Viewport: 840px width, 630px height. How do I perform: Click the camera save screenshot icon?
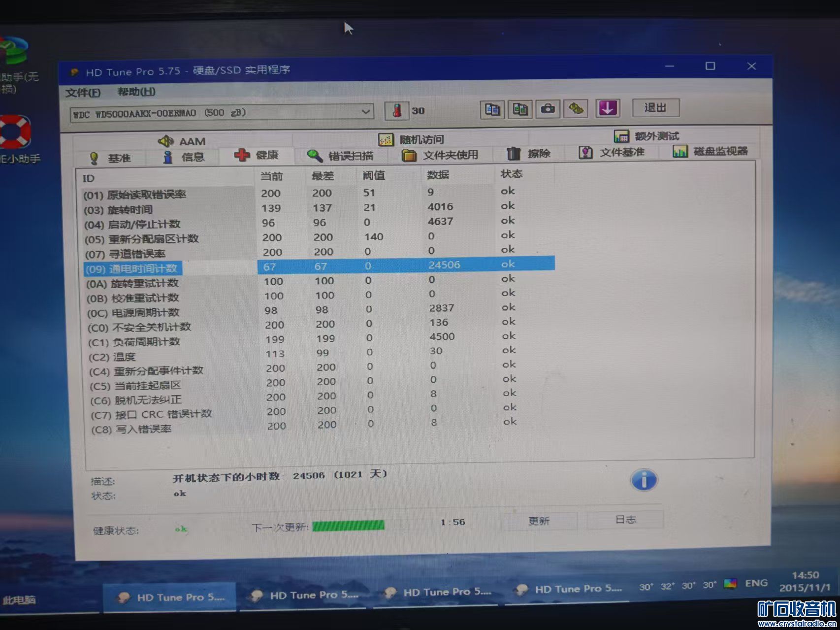click(548, 108)
